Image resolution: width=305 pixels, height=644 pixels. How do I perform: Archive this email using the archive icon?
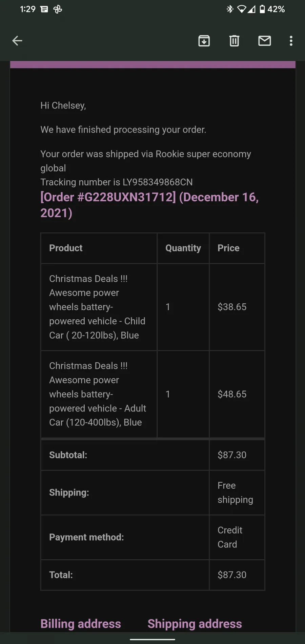point(204,41)
